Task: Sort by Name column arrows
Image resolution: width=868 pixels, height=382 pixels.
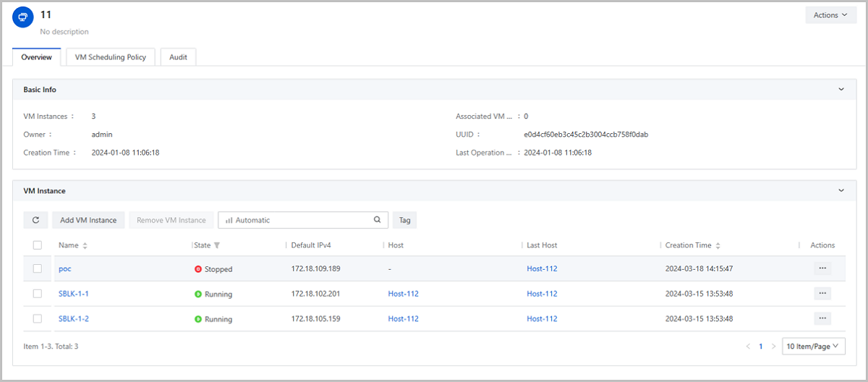Action: 85,246
